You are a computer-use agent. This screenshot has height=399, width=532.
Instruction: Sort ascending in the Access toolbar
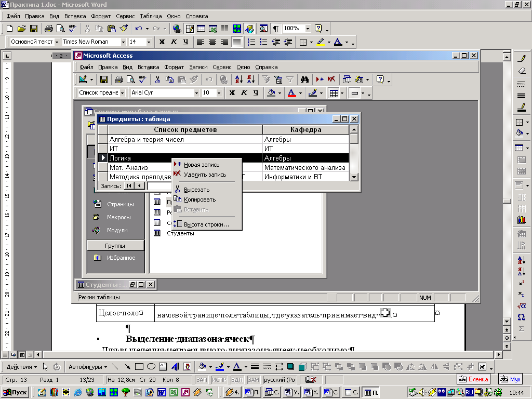[239, 79]
